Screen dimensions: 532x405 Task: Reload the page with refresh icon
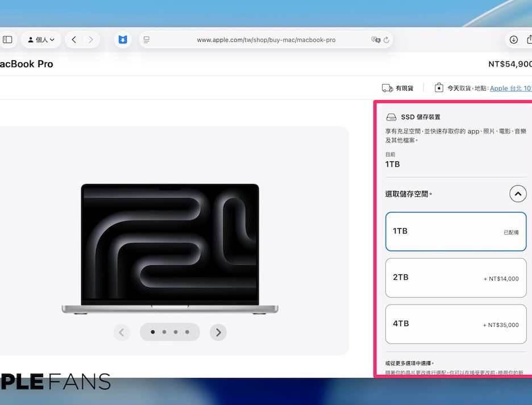click(x=386, y=40)
